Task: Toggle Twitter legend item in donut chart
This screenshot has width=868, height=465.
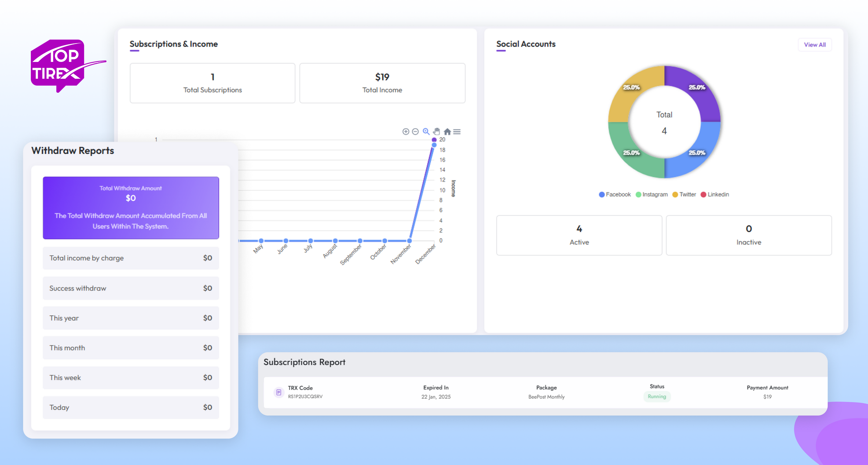Action: [x=684, y=194]
